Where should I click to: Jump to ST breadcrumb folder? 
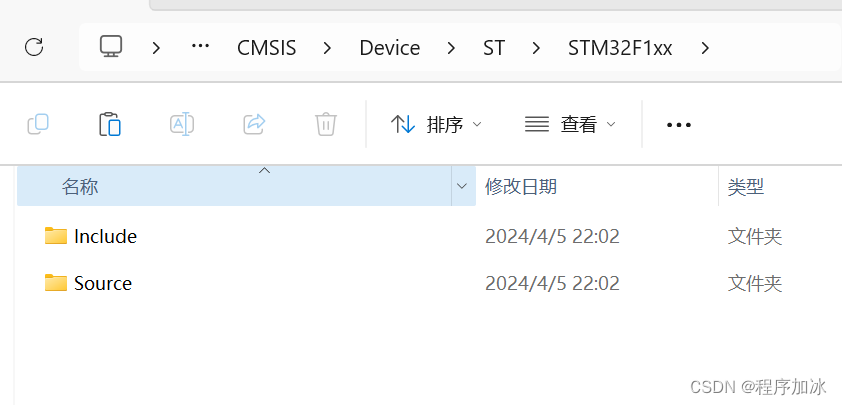[x=494, y=48]
